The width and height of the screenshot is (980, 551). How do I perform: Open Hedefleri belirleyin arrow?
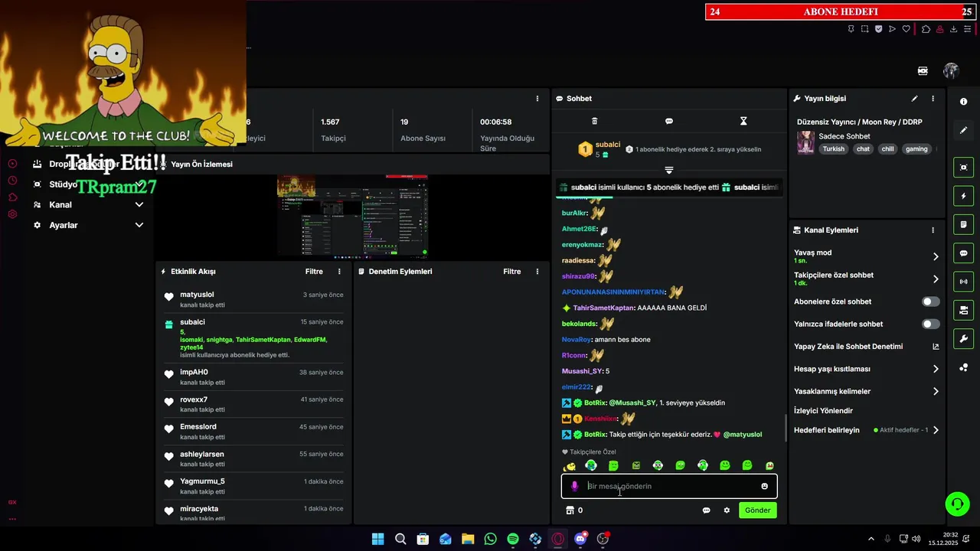[x=936, y=430]
